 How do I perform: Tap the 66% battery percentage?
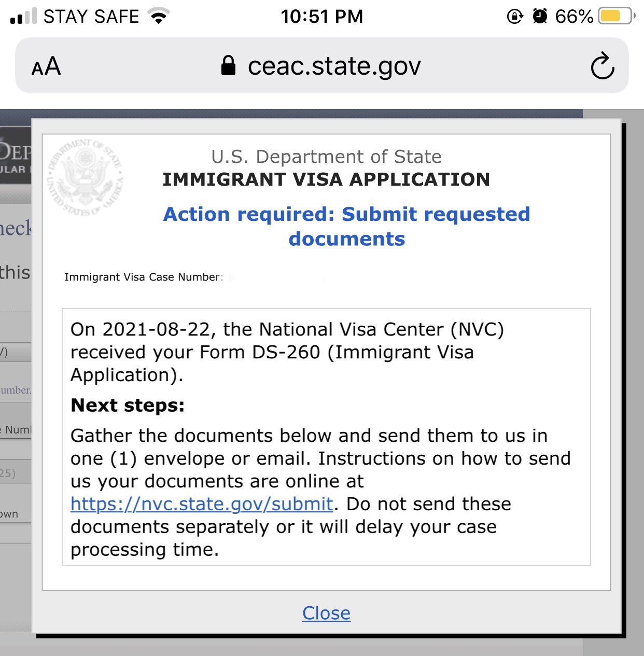(573, 17)
